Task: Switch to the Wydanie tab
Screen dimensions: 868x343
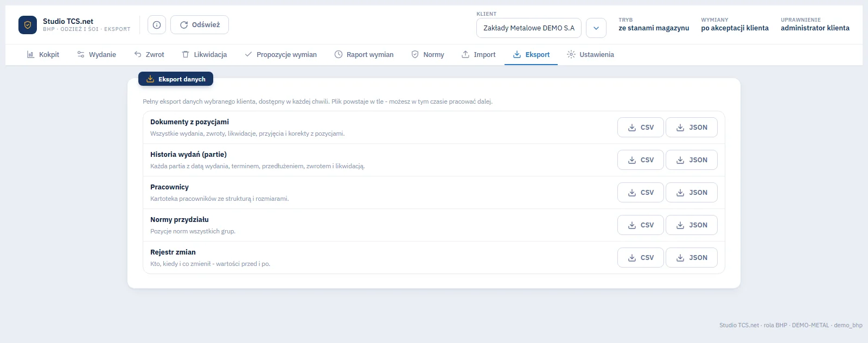Action: (97, 55)
